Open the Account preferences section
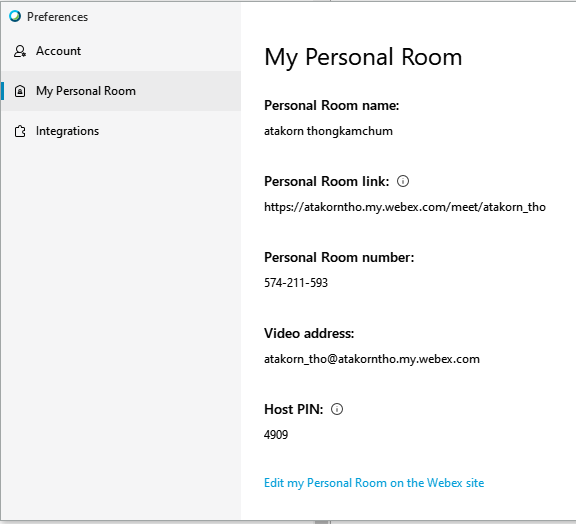The image size is (576, 524). click(121, 51)
